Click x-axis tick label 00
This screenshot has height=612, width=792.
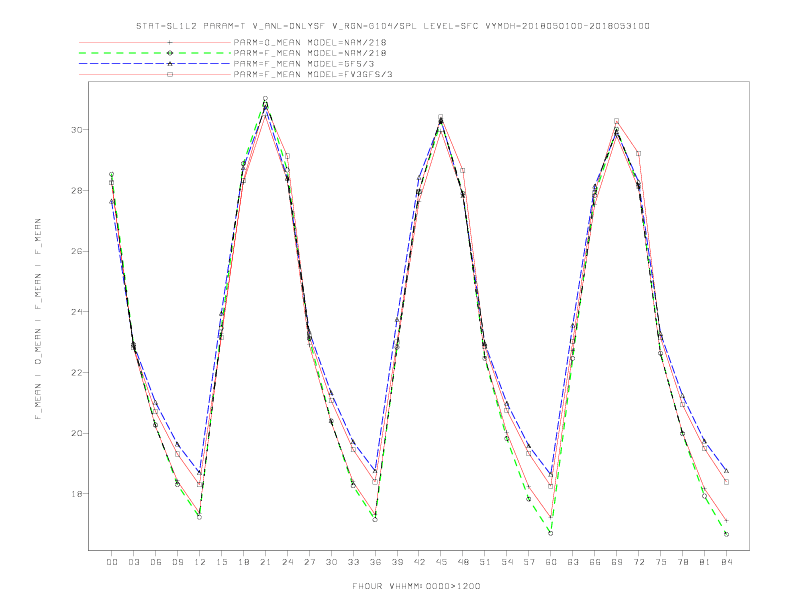click(112, 562)
